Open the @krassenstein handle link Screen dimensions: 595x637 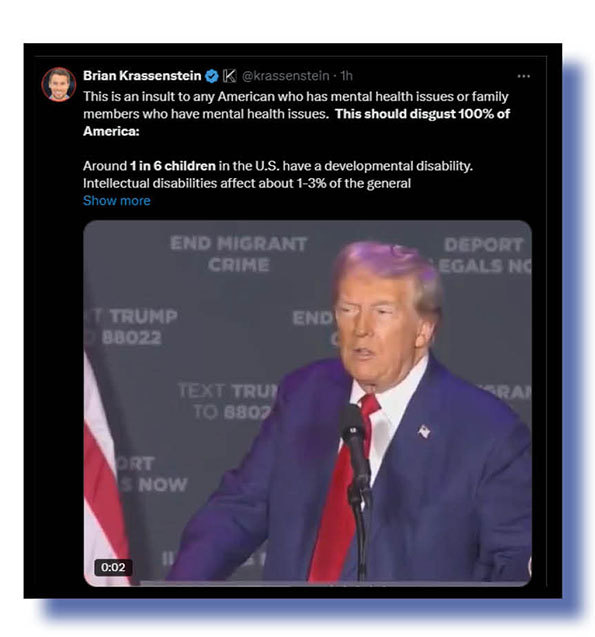pos(286,76)
